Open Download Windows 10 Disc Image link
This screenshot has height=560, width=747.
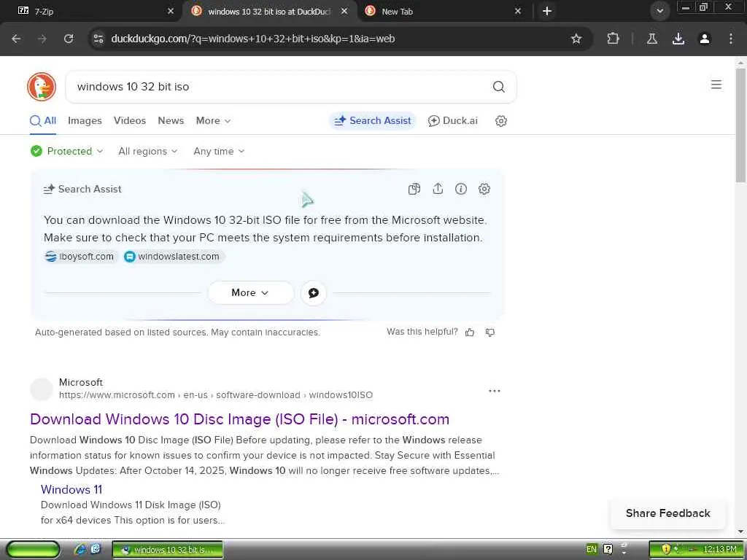click(239, 419)
